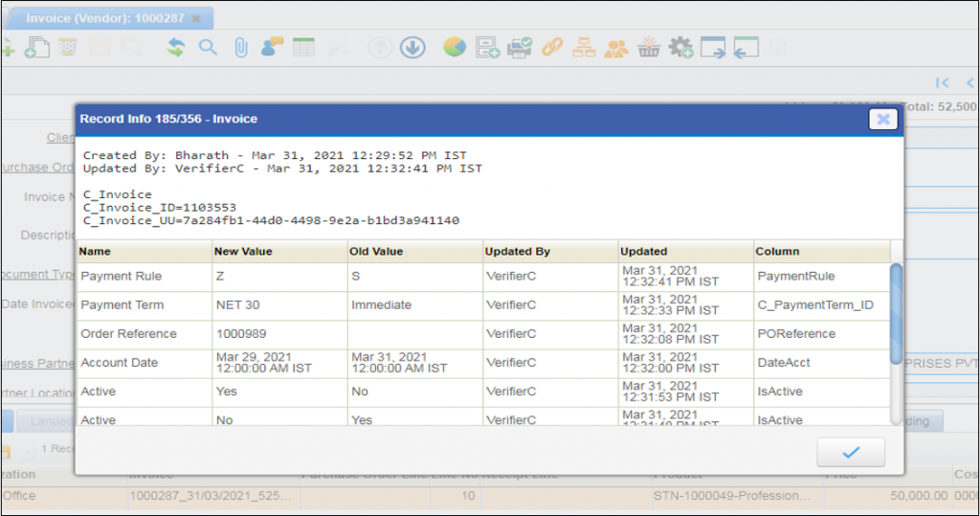Image resolution: width=980 pixels, height=516 pixels.
Task: Click the chain link Zoom Across icon
Action: tap(552, 47)
